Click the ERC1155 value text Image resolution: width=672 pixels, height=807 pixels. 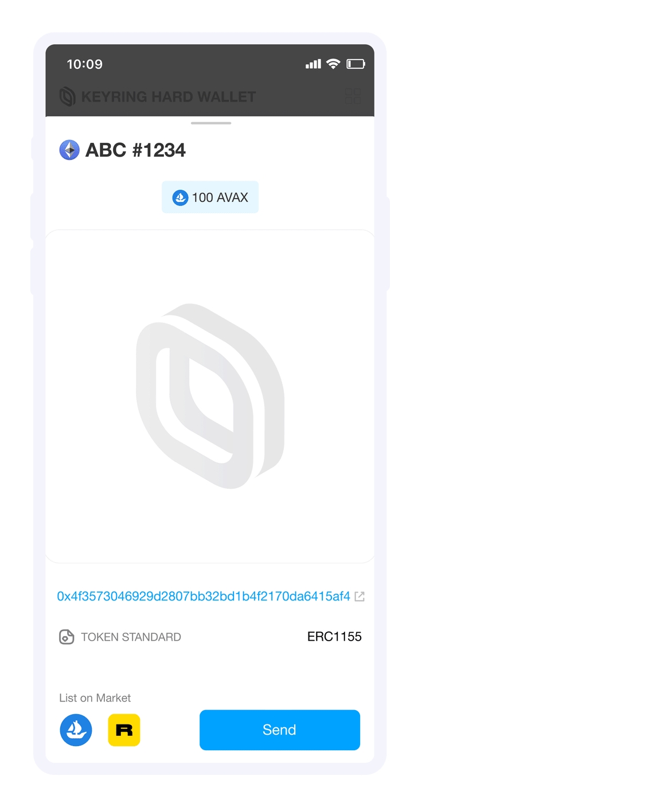334,637
